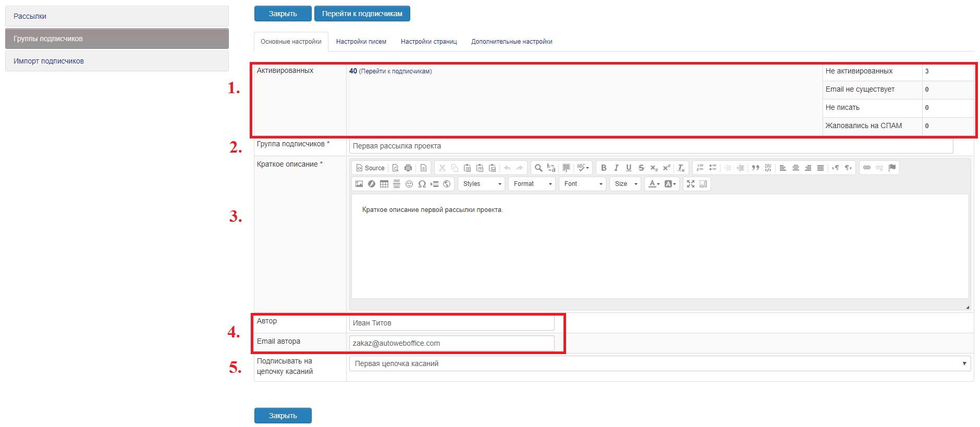Open the Font dropdown

582,184
